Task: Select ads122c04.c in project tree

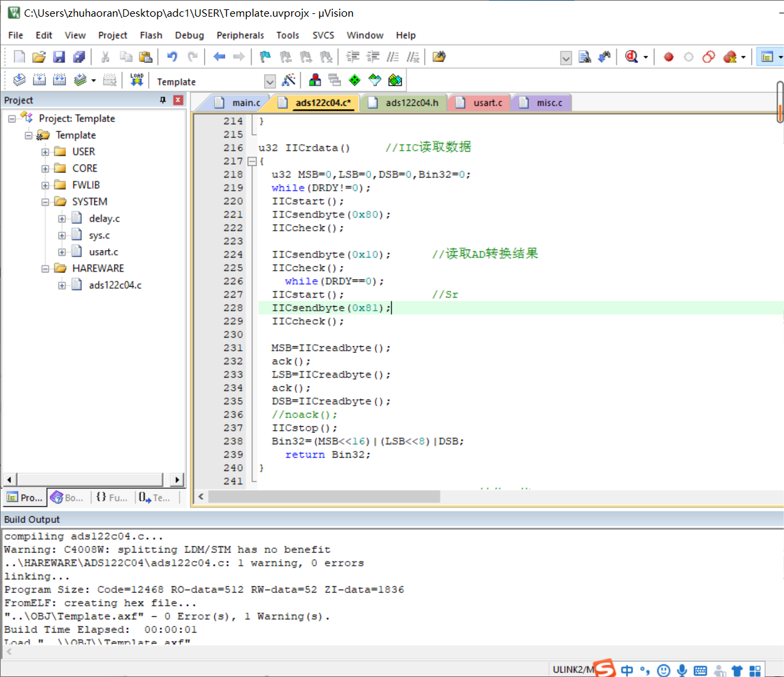Action: pos(115,285)
